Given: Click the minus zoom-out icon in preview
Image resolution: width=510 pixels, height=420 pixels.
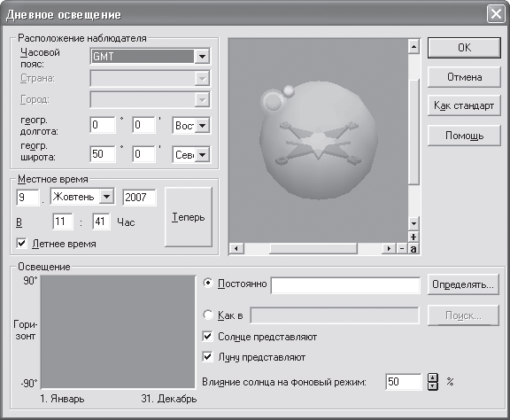Looking at the screenshot, I should 402,249.
